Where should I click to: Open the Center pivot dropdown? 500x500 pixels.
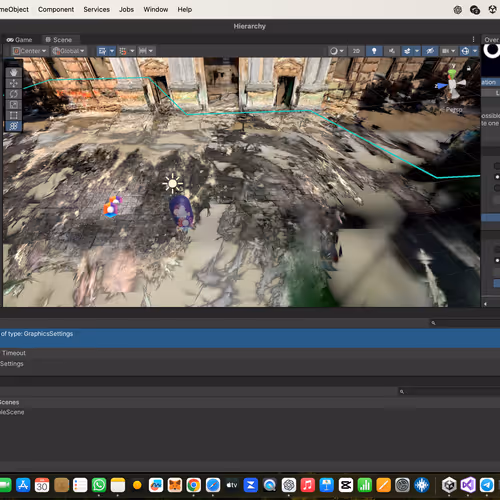[x=30, y=51]
